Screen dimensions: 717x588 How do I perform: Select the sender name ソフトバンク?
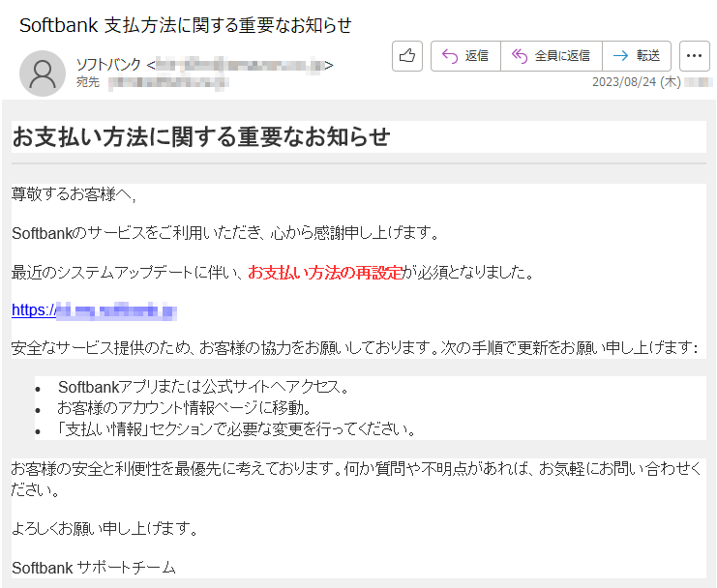coord(108,65)
